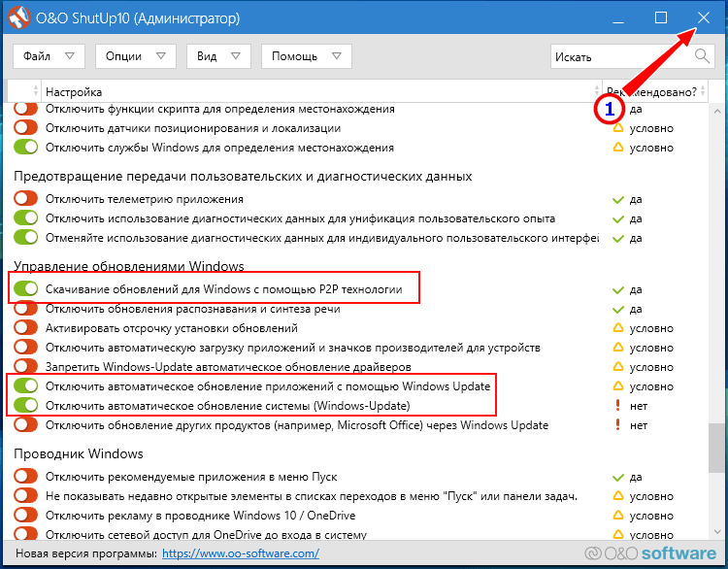Toggle the prohibit automatic driver update switch

click(x=25, y=365)
